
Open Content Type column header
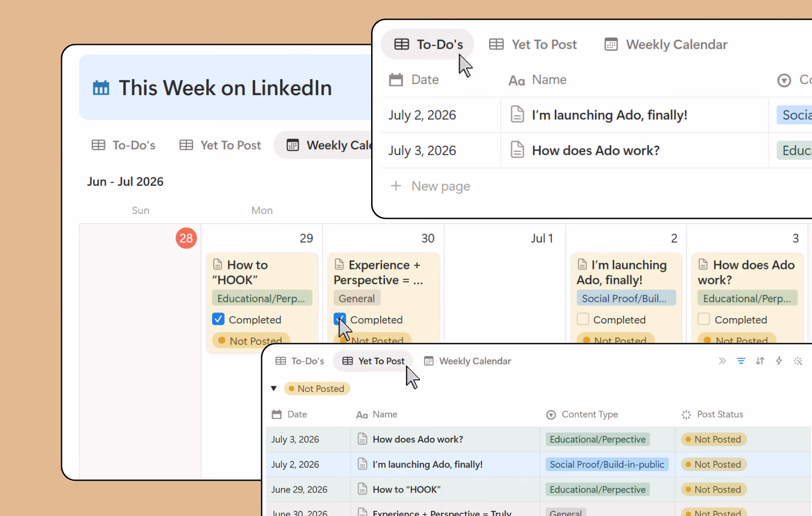(x=582, y=414)
